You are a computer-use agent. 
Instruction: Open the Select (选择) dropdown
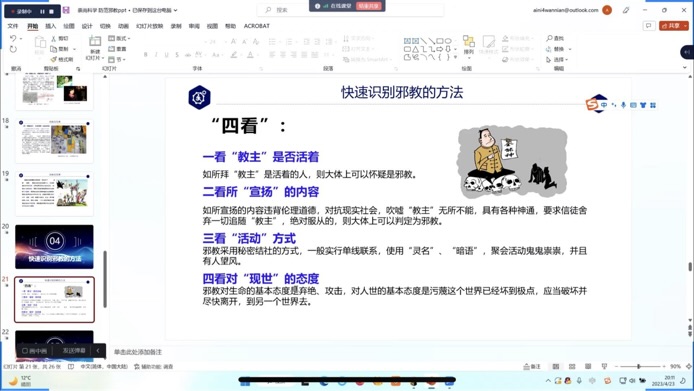[557, 59]
